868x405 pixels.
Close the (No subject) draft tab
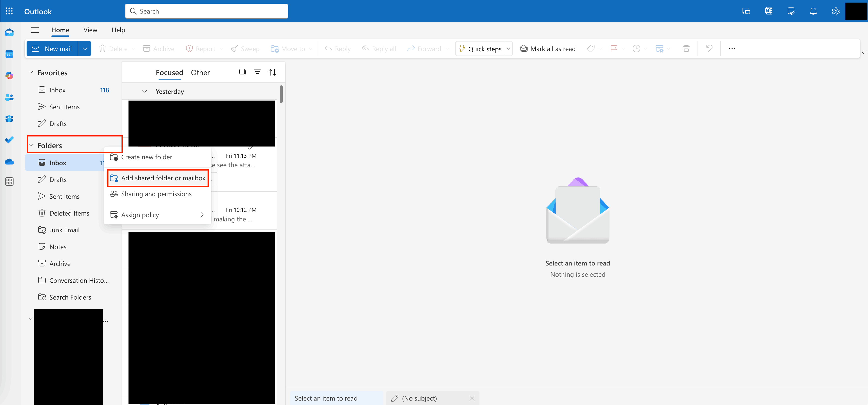pyautogui.click(x=472, y=398)
